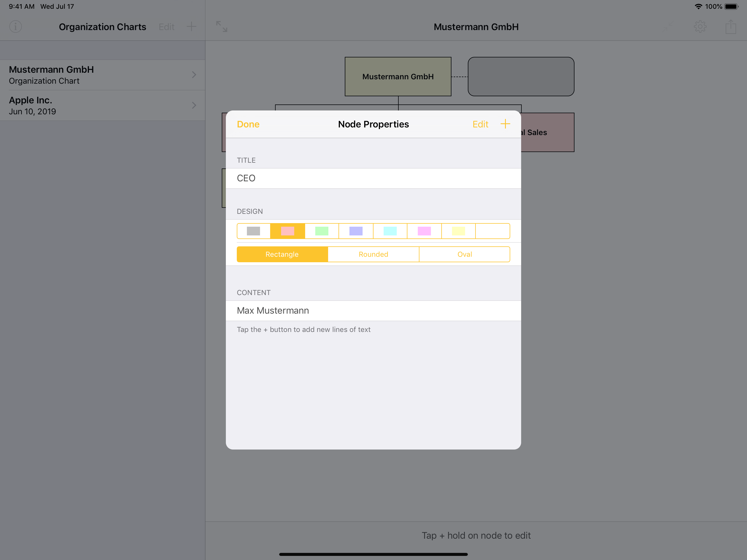
Task: Tap the Mustermann GmbH node in the chart
Action: (398, 77)
